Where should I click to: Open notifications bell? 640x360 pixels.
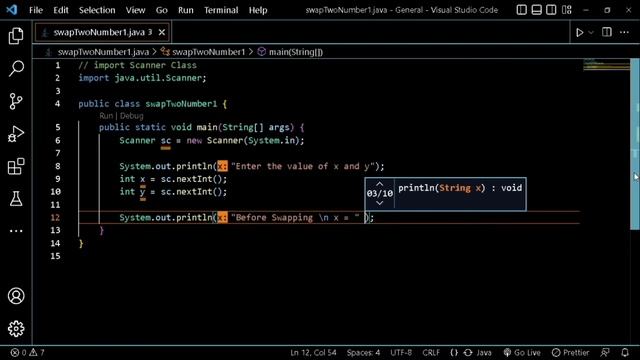[x=625, y=353]
